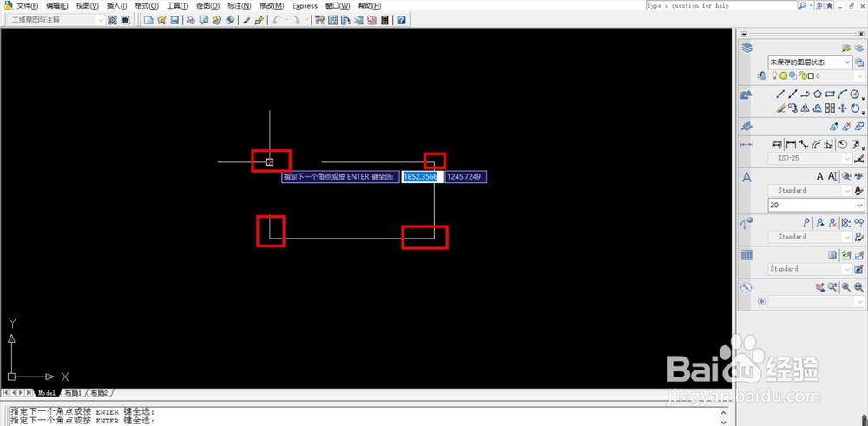Click the command line scroll up arrow
The width and height of the screenshot is (868, 426).
725,411
